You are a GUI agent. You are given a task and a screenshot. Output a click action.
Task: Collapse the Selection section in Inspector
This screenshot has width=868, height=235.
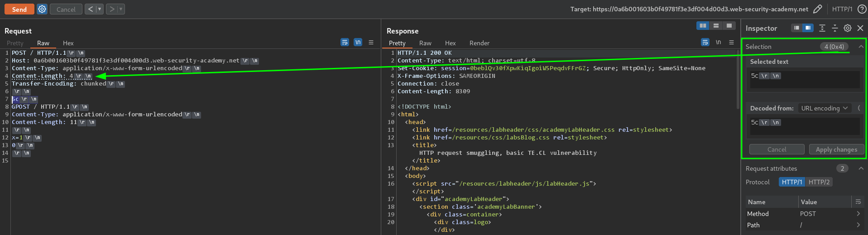(x=861, y=47)
